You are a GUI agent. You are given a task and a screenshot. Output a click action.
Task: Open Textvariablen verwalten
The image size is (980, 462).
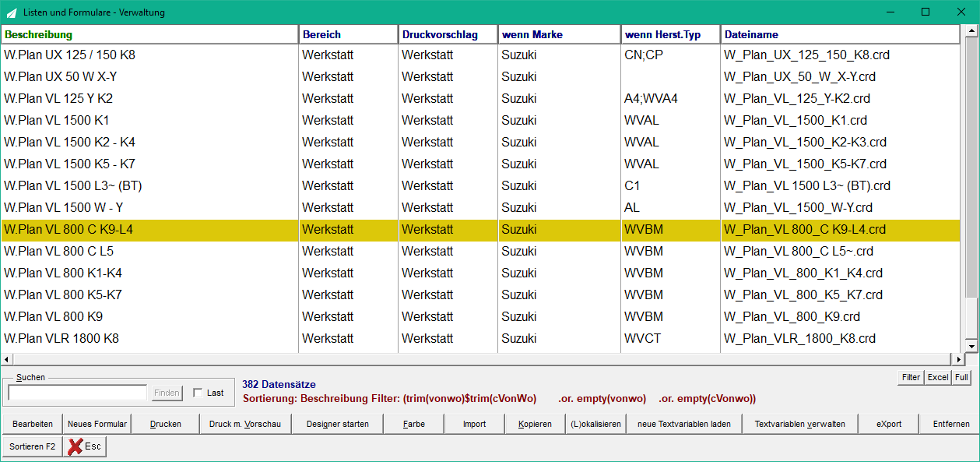click(800, 424)
